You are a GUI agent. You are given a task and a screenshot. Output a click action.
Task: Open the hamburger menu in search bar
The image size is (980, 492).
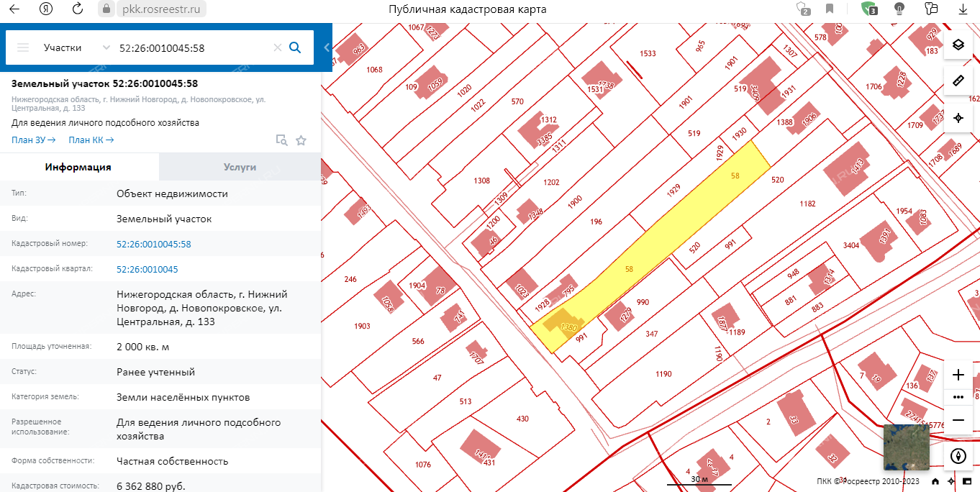tap(23, 47)
